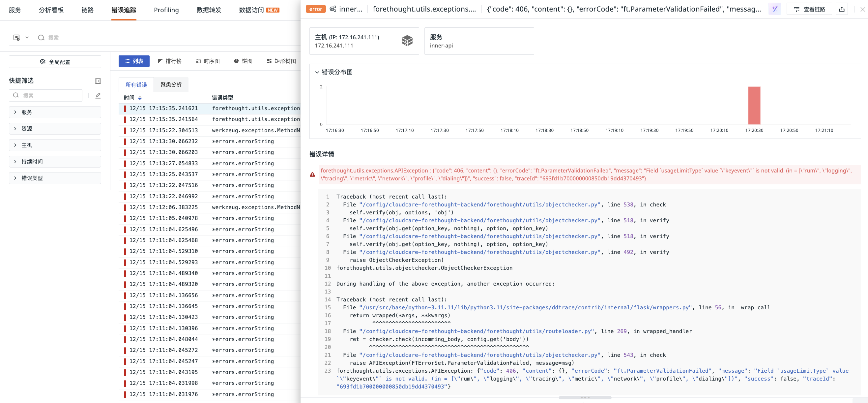Expand the 资源 filter group

[x=55, y=129]
